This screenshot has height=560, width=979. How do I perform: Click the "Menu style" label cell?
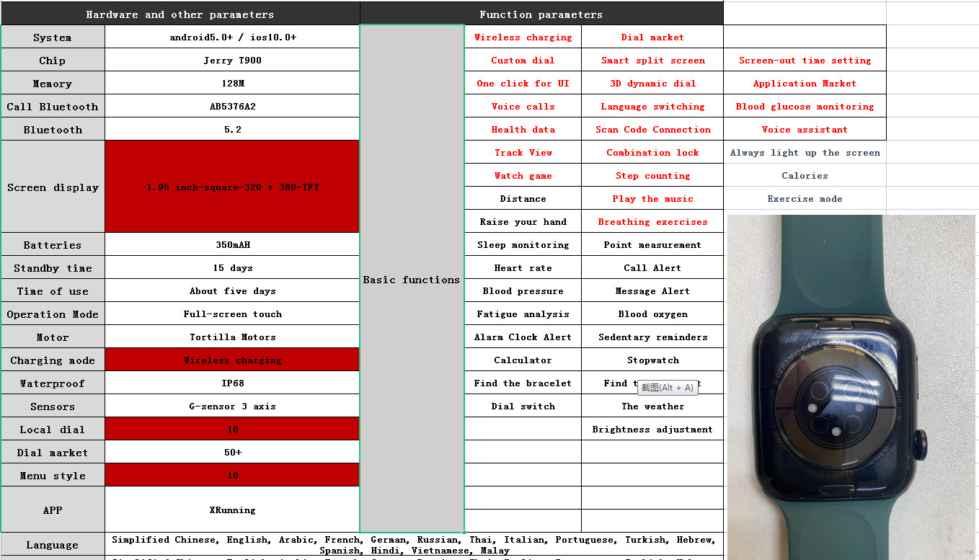[x=53, y=476]
